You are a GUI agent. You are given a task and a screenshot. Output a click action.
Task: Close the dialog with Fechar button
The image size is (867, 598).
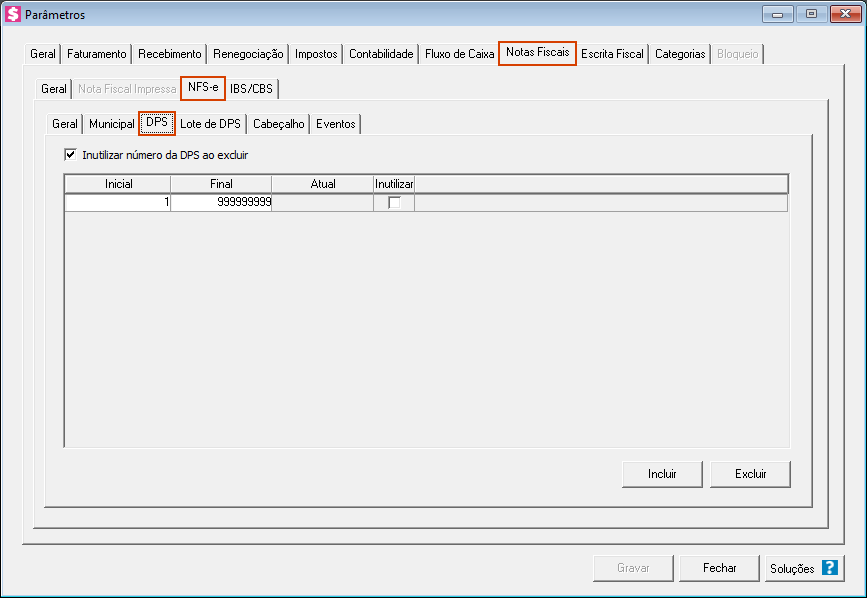tap(719, 568)
